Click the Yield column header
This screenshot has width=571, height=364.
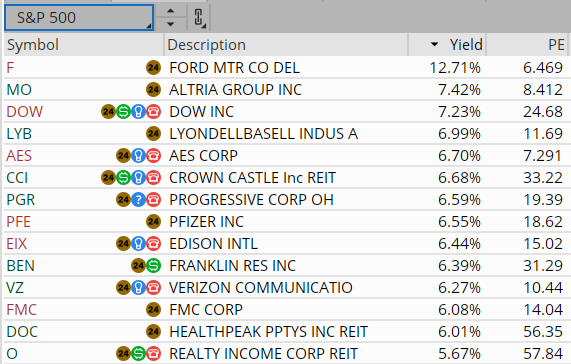click(x=447, y=45)
